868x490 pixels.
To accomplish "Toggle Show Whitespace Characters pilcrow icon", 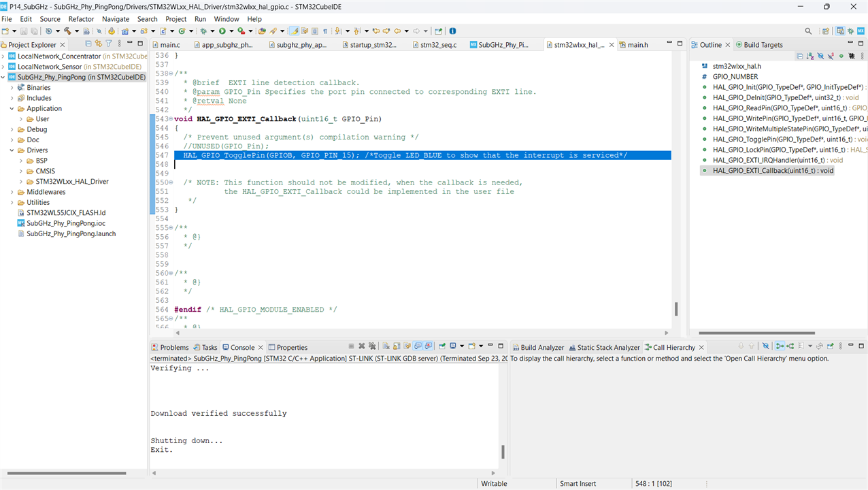I will point(325,31).
